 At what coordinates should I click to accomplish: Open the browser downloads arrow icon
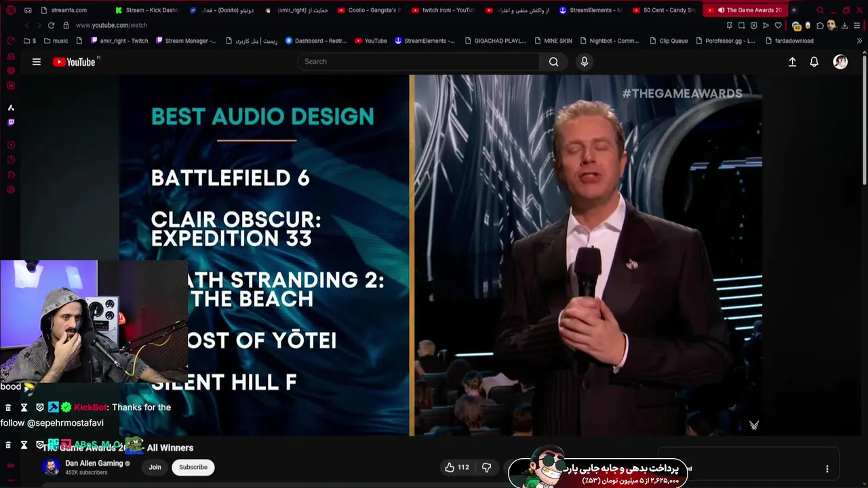(x=844, y=25)
